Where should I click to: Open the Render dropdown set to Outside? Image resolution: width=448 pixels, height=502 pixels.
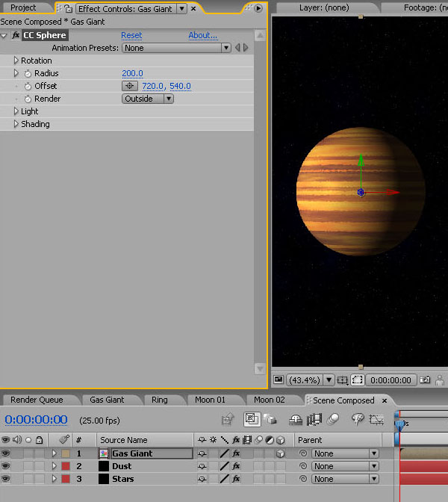[x=148, y=99]
